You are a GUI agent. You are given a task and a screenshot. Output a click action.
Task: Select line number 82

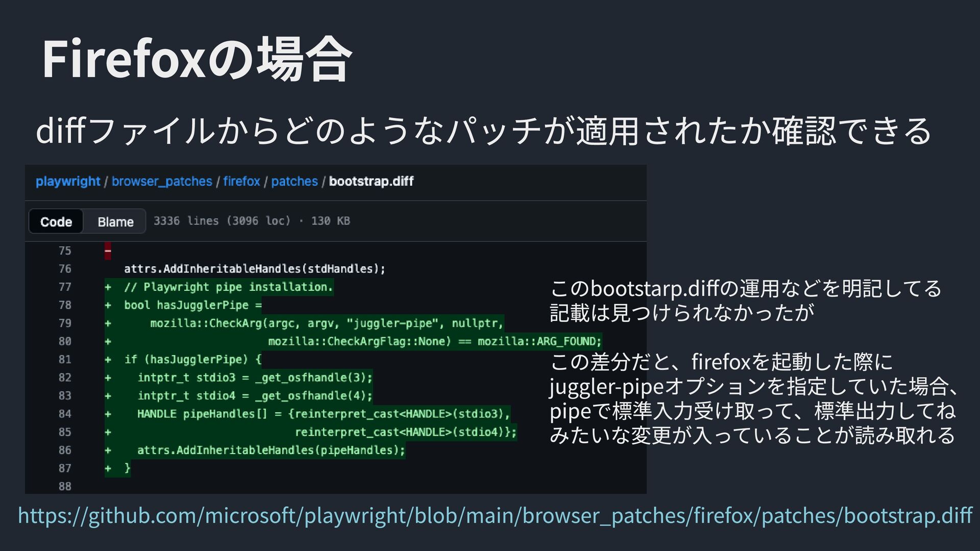click(65, 378)
